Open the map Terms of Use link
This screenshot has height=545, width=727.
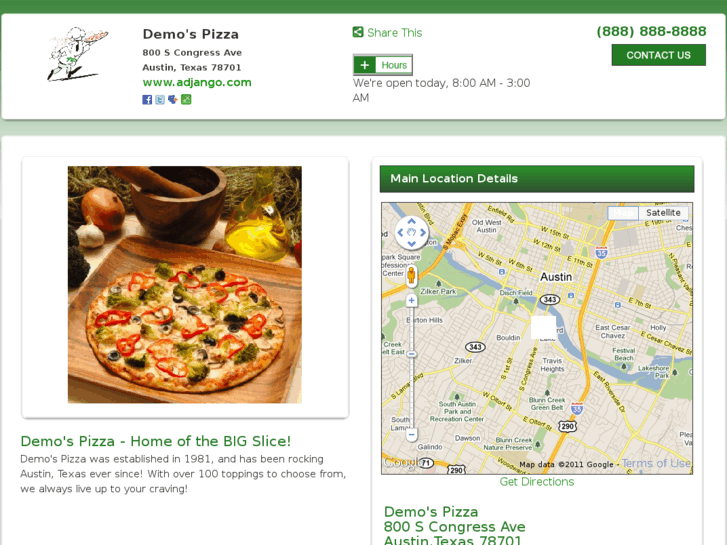[x=656, y=463]
